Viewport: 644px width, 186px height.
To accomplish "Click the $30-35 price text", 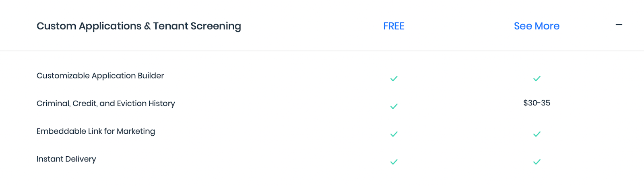I will pyautogui.click(x=537, y=103).
